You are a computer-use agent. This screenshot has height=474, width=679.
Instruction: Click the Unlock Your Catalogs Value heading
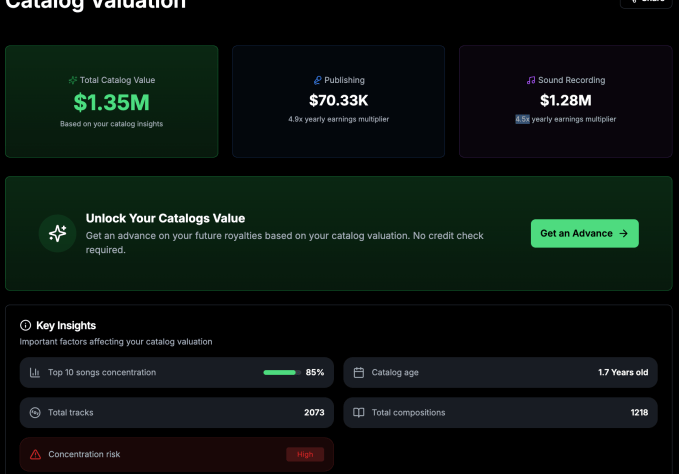tap(165, 218)
